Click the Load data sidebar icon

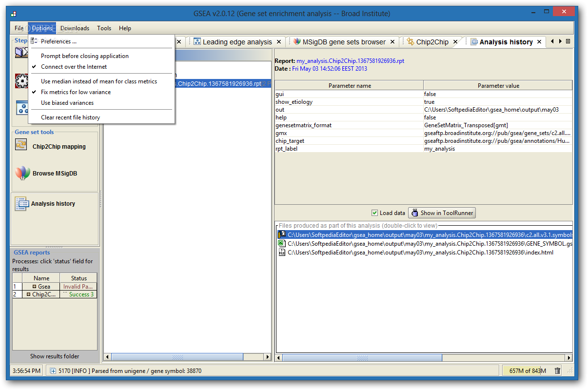(x=21, y=52)
